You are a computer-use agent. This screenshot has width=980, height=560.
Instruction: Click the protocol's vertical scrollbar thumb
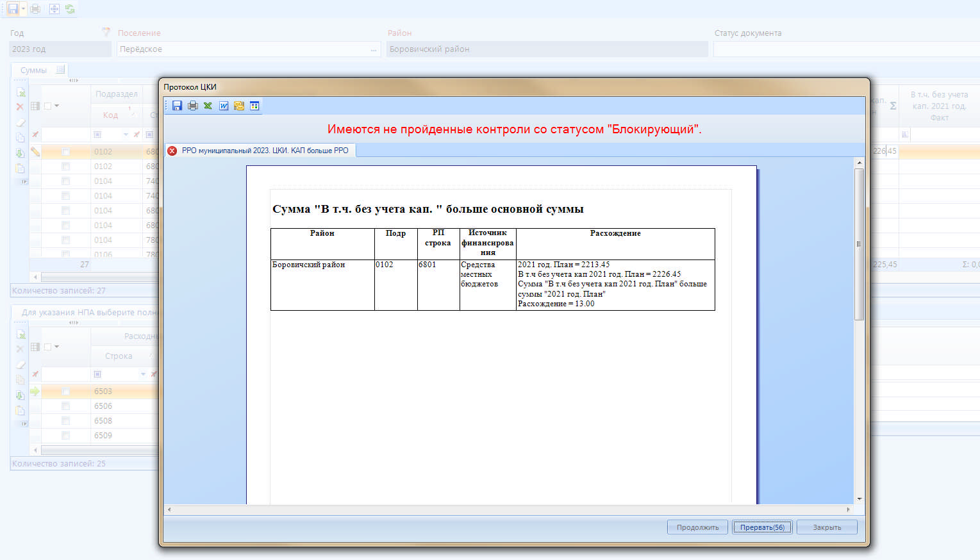click(859, 243)
